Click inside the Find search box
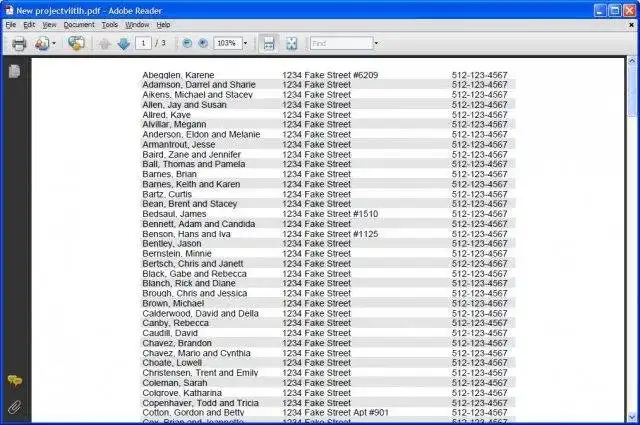Viewport: 640px width, 425px height. pos(342,43)
